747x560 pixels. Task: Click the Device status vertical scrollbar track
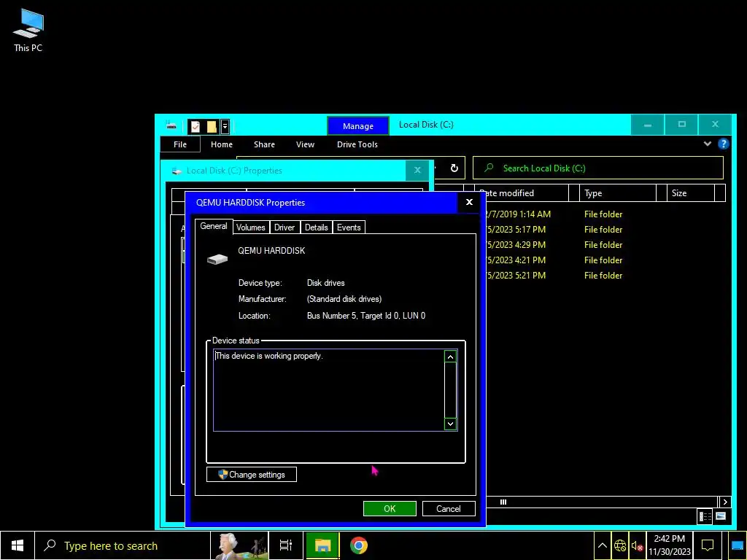click(x=450, y=390)
